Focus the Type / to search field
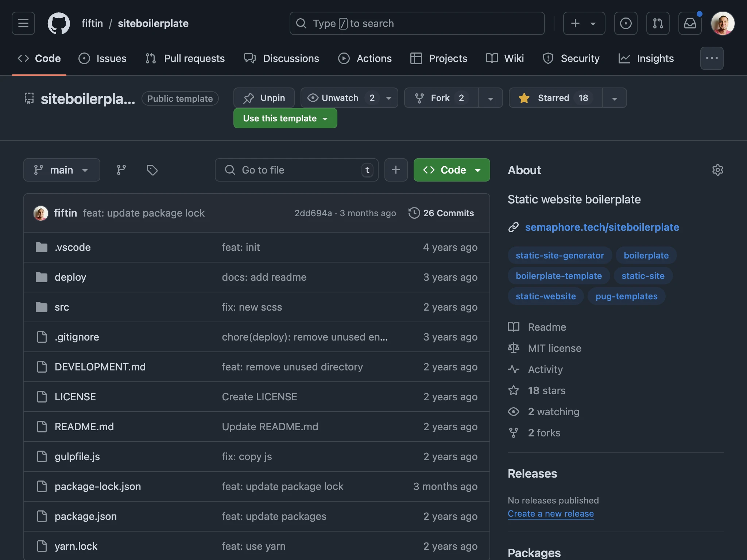The image size is (747, 560). [417, 23]
